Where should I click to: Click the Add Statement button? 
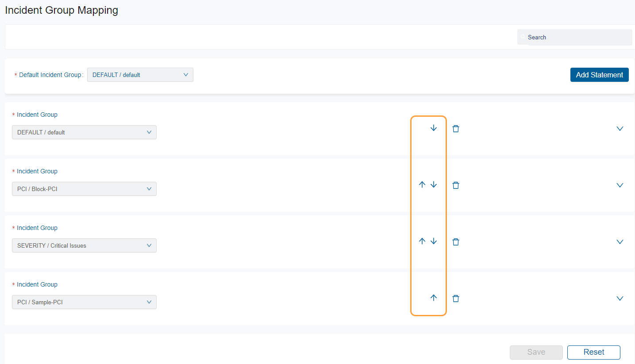tap(599, 75)
